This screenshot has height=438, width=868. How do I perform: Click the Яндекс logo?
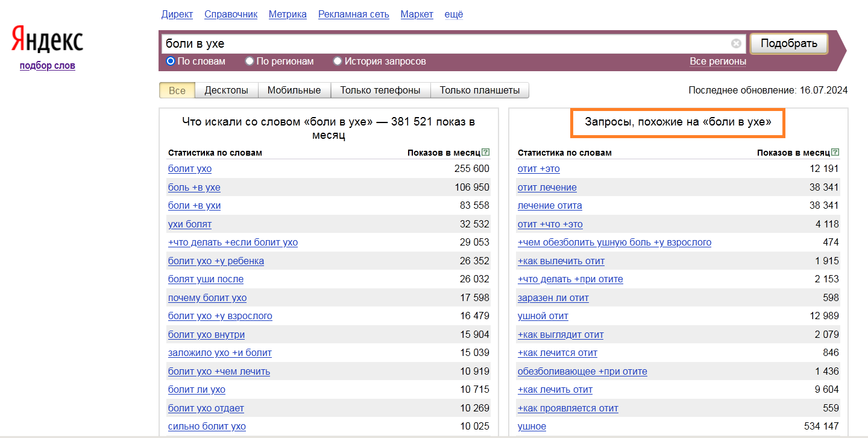point(47,40)
